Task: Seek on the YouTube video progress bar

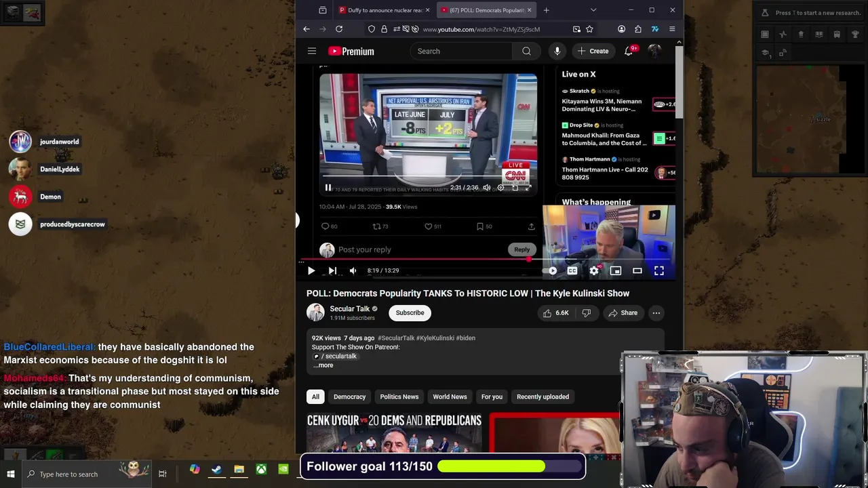Action: pos(486,260)
